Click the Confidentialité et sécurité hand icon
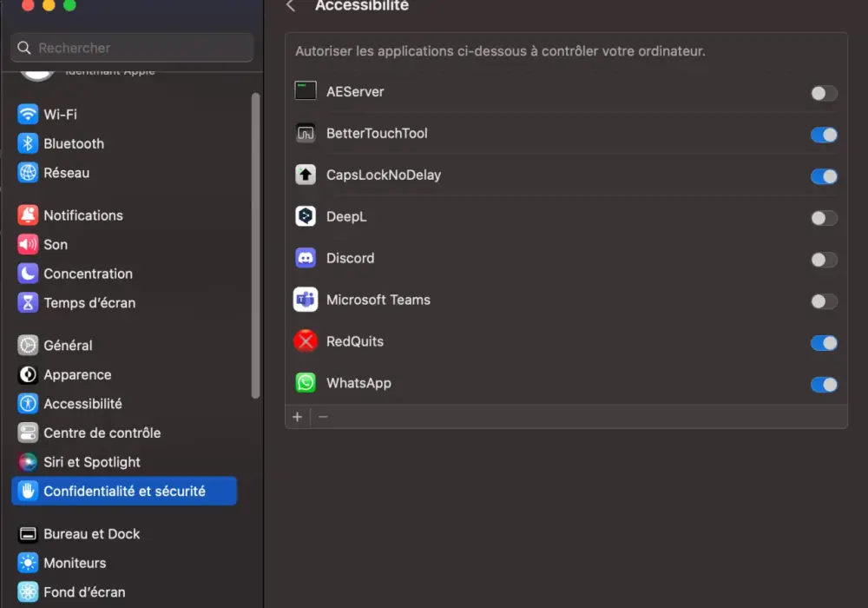The height and width of the screenshot is (608, 868). (28, 491)
